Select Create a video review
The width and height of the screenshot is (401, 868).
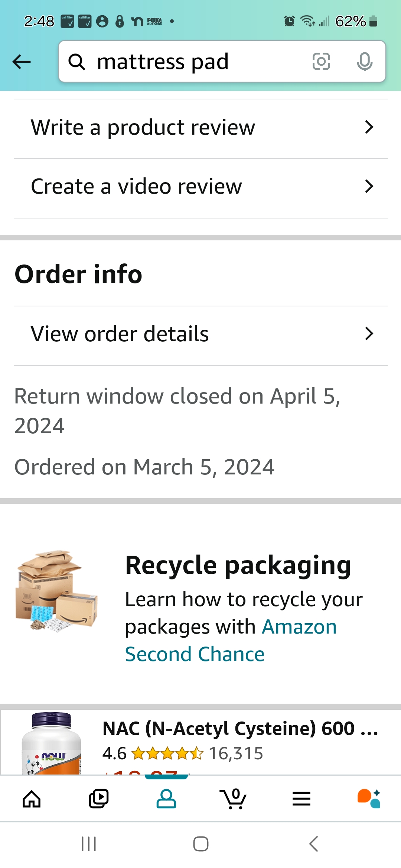(201, 188)
